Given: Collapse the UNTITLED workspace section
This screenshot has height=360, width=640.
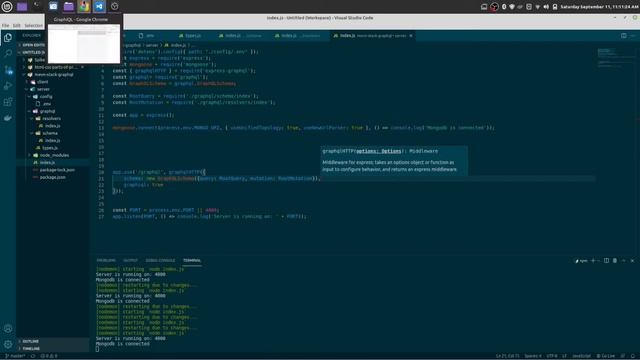Looking at the screenshot, I should 32,52.
